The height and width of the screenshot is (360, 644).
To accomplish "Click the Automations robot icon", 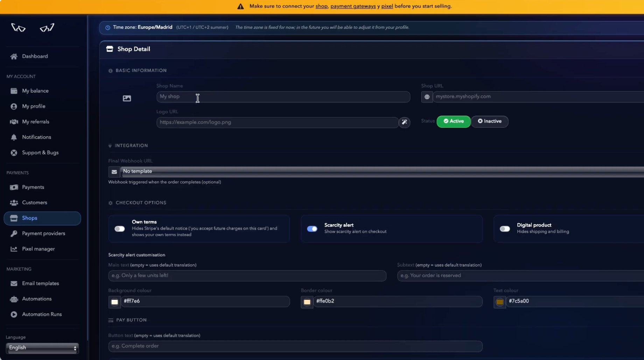I will click(14, 299).
